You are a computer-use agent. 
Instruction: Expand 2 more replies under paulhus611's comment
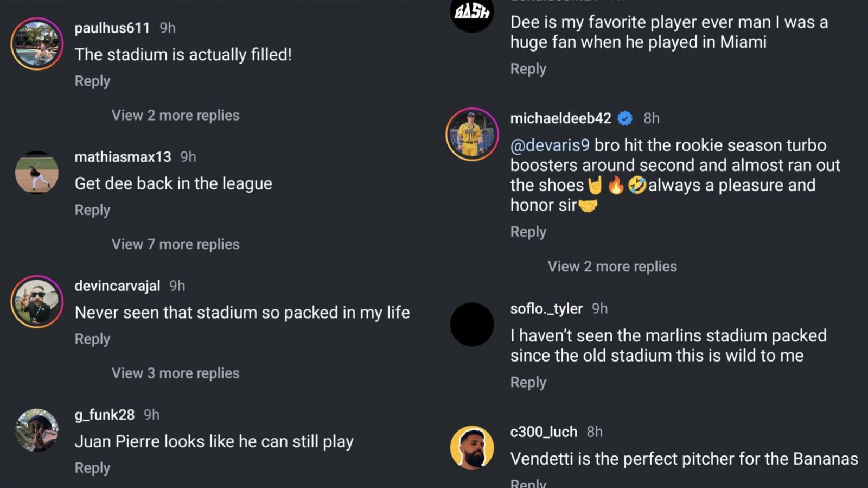click(175, 115)
